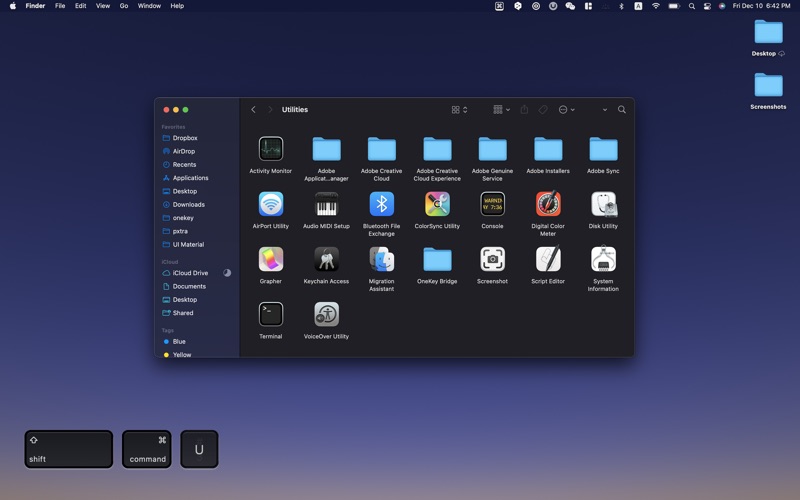Open VoiceOver Utility app
800x500 pixels.
tap(326, 314)
